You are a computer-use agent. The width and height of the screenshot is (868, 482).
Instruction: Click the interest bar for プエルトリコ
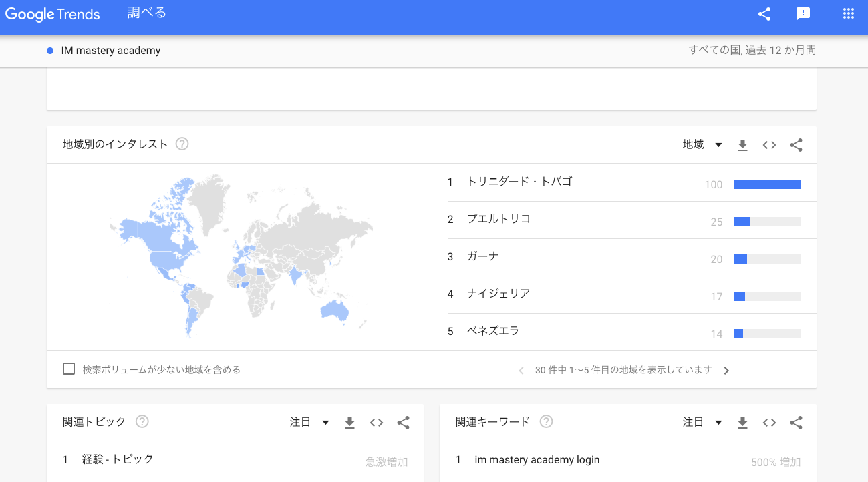click(x=767, y=222)
